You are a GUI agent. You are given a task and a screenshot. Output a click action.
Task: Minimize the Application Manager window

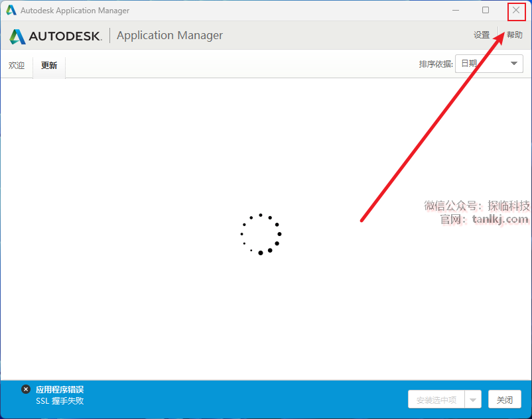pos(456,10)
